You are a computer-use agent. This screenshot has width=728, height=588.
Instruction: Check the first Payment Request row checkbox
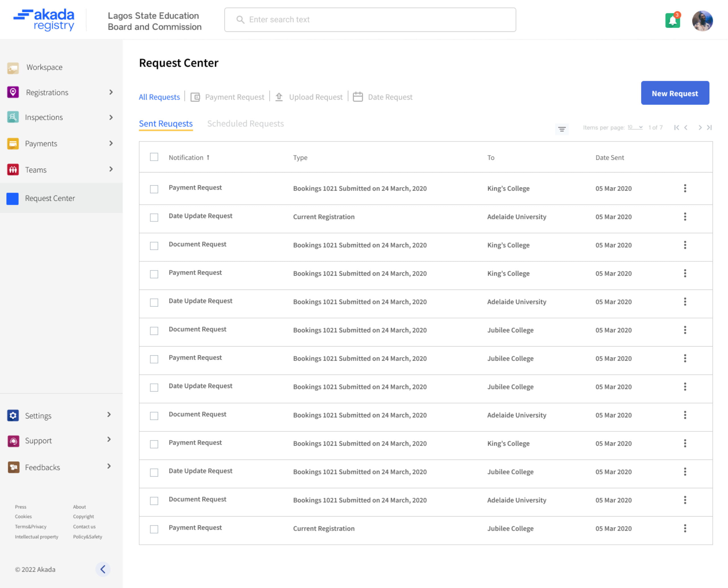click(154, 189)
